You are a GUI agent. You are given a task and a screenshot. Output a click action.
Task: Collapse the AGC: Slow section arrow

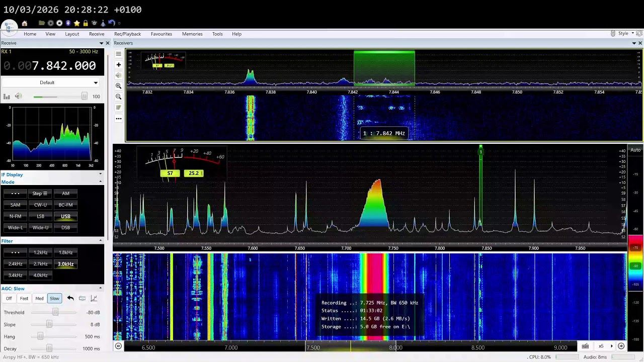click(x=100, y=289)
